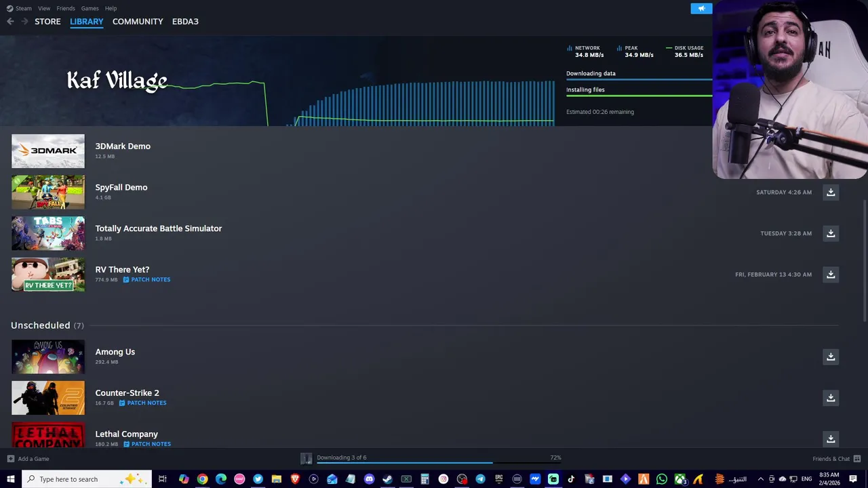The width and height of the screenshot is (868, 488).
Task: Open the Friends menu
Action: click(x=66, y=8)
